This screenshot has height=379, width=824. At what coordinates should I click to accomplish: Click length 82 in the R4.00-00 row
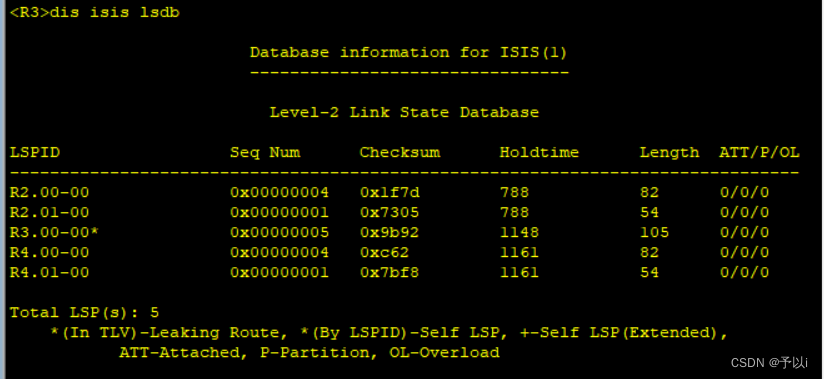[x=650, y=253]
